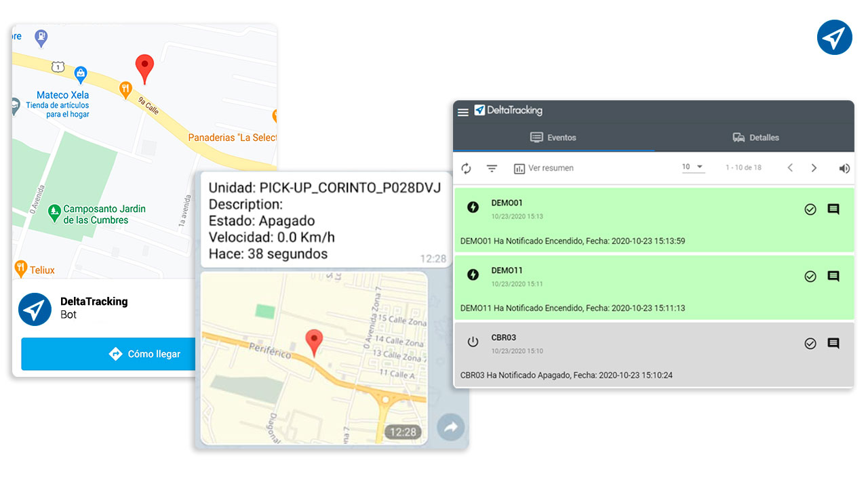Go to next page of events
This screenshot has height=488, width=868.
pos(814,168)
